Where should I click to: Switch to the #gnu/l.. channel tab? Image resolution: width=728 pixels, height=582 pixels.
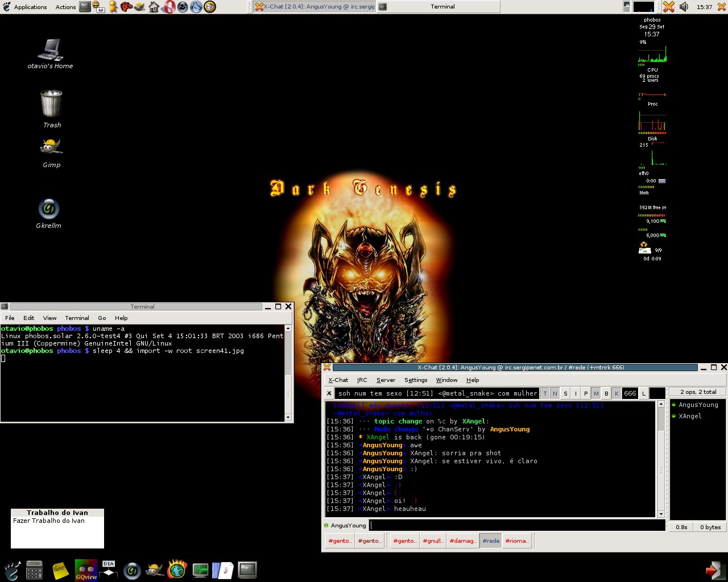pos(433,541)
